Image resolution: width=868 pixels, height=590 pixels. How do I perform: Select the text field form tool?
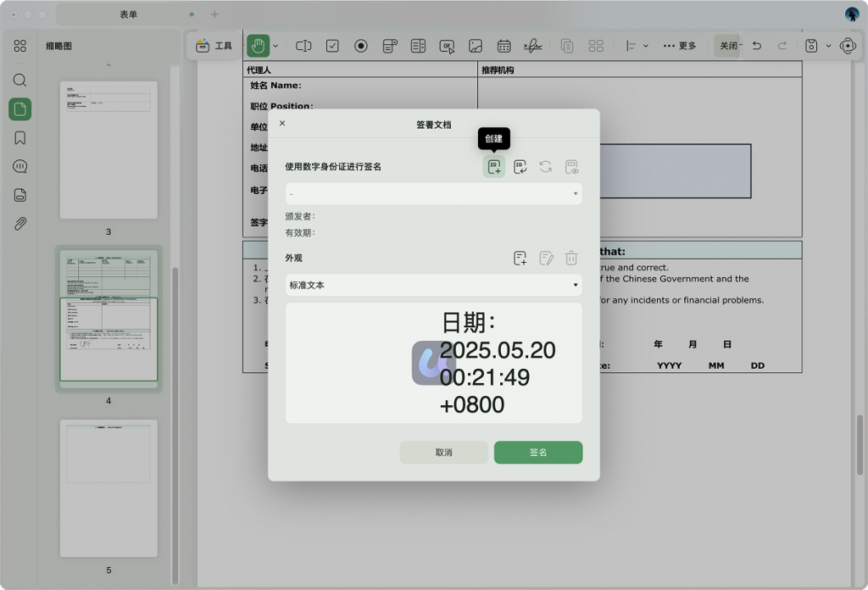point(303,46)
